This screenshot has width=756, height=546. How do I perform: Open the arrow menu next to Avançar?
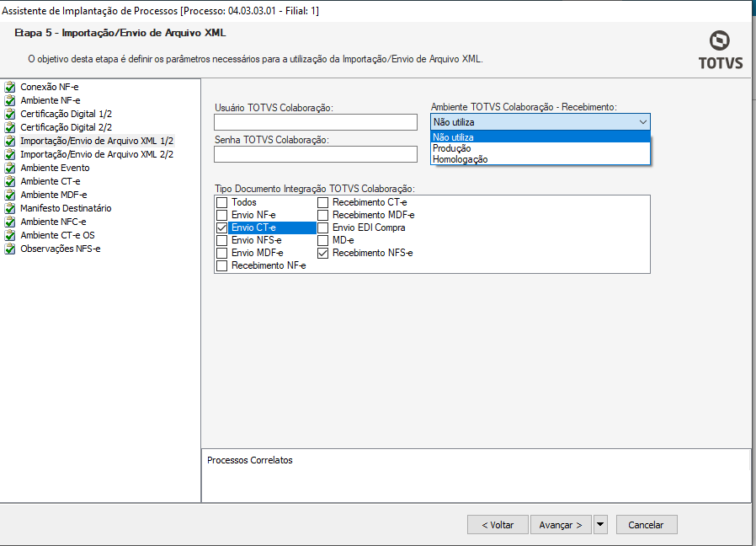tap(600, 524)
